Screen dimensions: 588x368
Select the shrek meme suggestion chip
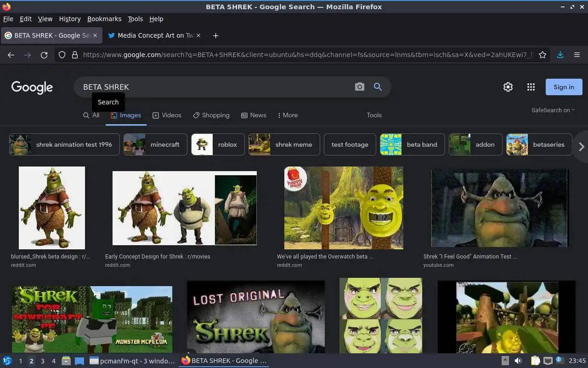click(284, 144)
